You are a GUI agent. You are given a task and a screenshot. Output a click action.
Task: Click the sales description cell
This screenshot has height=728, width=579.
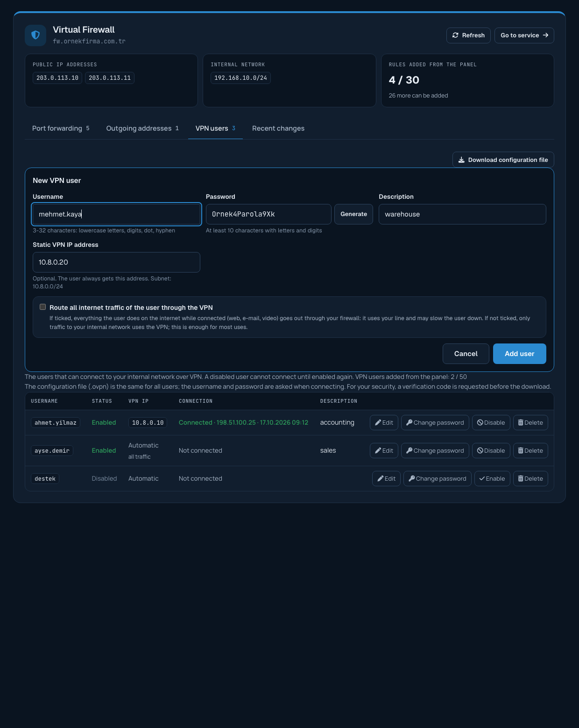[x=328, y=451]
